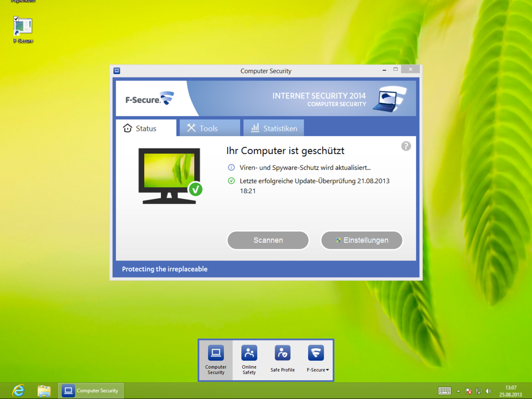Screen dimensions: 532x399
Task: Open the Tools tab
Action: (x=210, y=128)
